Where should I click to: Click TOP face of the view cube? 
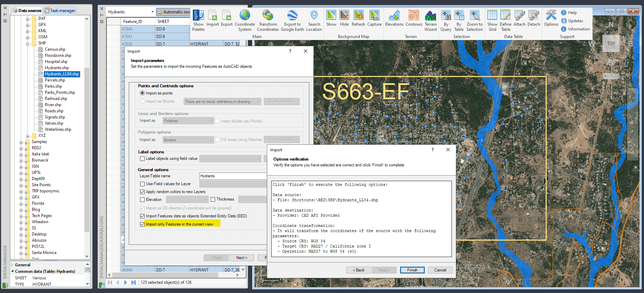click(x=611, y=44)
